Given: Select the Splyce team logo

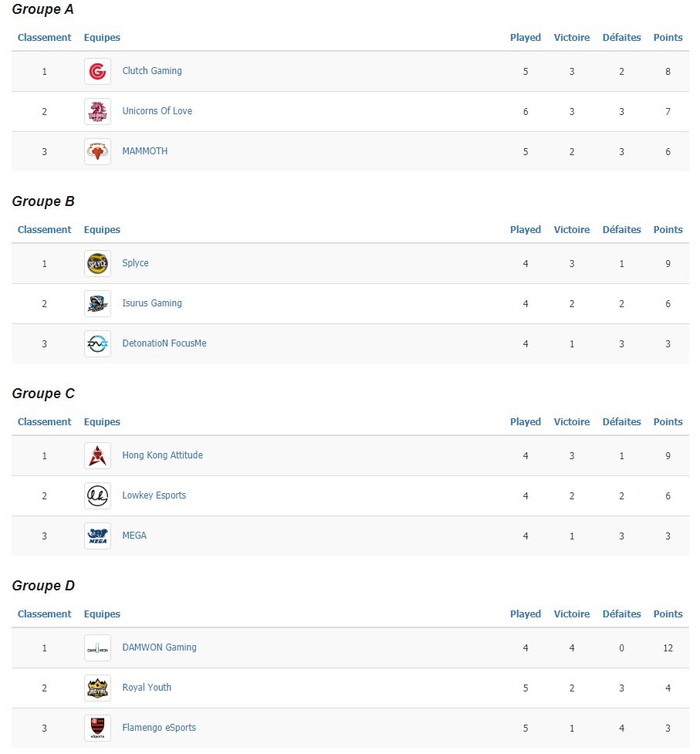Looking at the screenshot, I should [97, 263].
